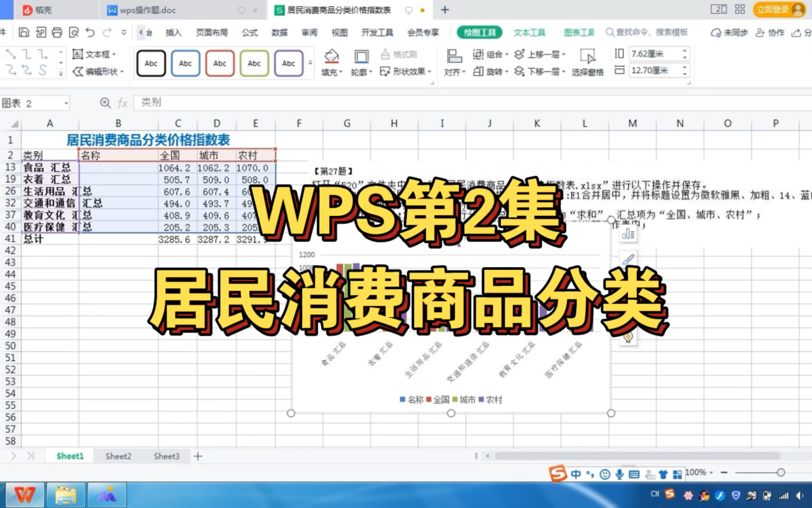
Task: Undo the last action
Action: pyautogui.click(x=90, y=32)
